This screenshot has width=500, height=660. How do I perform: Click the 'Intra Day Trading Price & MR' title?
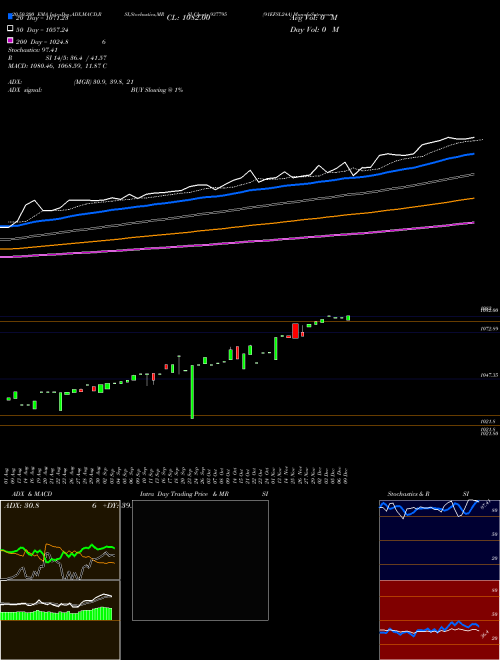tap(184, 494)
